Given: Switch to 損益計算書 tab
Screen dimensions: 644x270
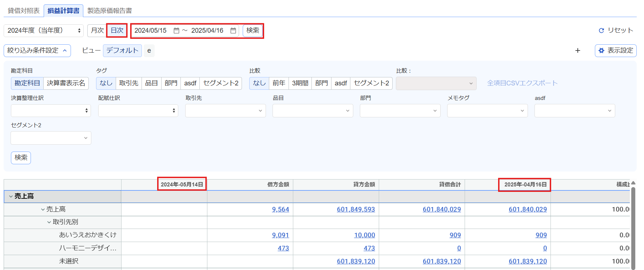Looking at the screenshot, I should pos(63,11).
